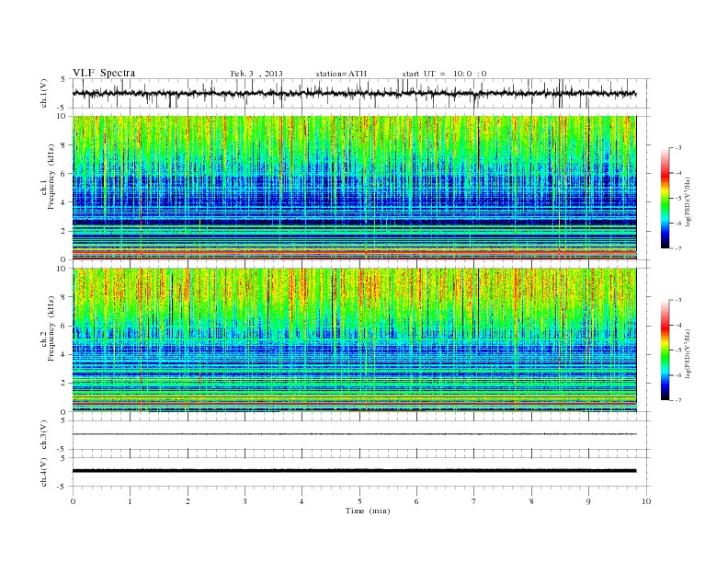
Task: Click the "0" tick on the time axis
Action: click(x=73, y=501)
